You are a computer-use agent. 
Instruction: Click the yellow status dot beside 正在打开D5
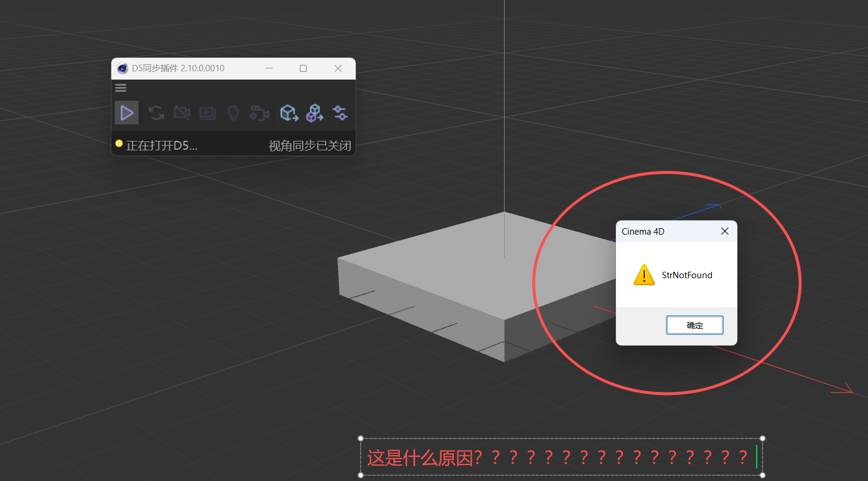coord(119,143)
